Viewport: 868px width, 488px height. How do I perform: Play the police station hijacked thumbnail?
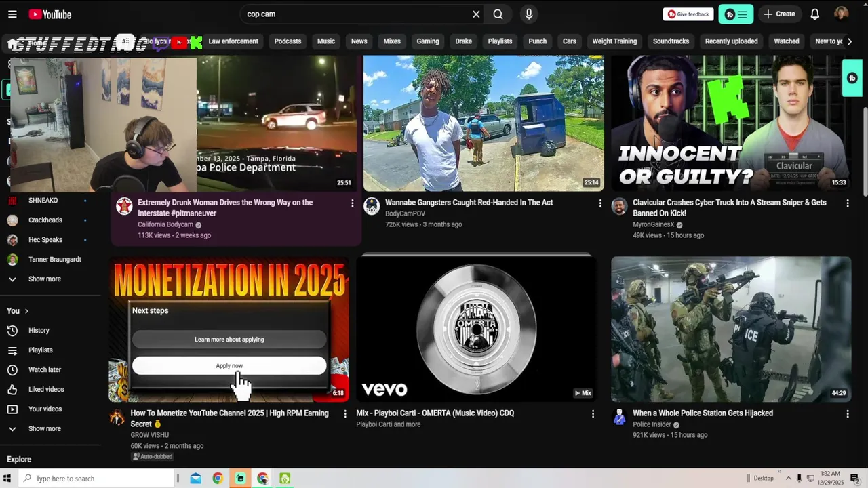point(731,329)
